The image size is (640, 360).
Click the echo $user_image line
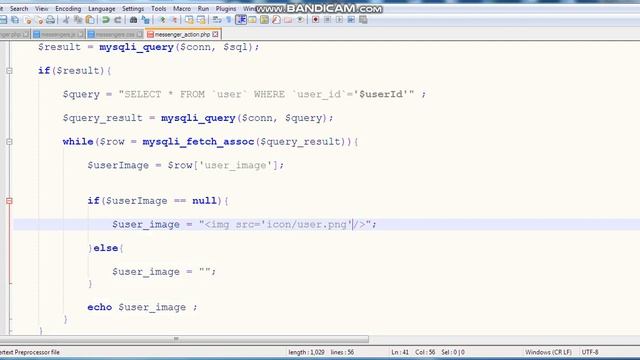coord(142,307)
